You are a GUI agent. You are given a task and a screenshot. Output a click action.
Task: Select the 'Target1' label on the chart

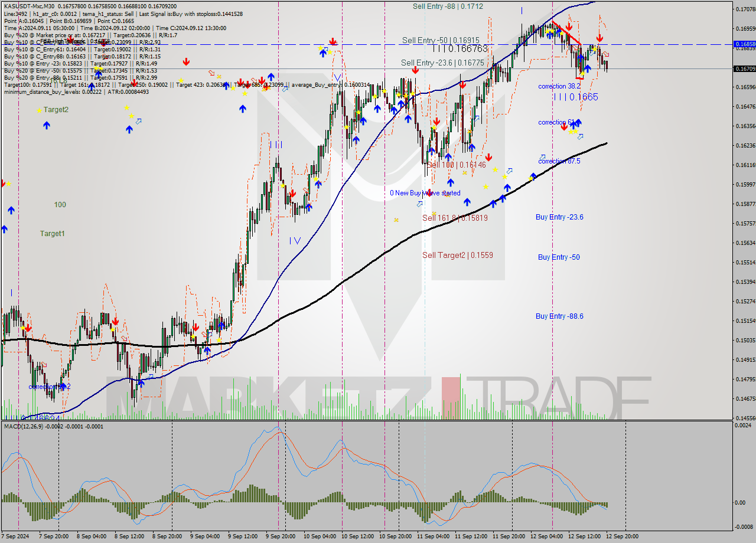(x=52, y=234)
